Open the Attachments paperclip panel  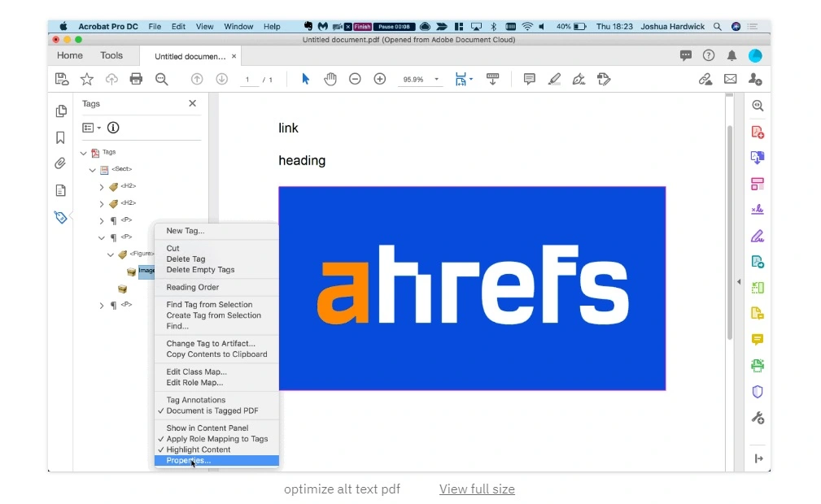click(61, 164)
